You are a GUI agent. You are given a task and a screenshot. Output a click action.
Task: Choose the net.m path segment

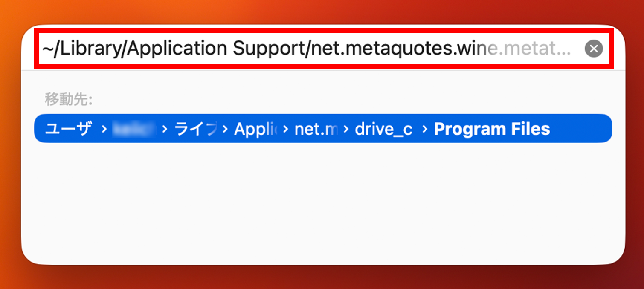click(316, 129)
